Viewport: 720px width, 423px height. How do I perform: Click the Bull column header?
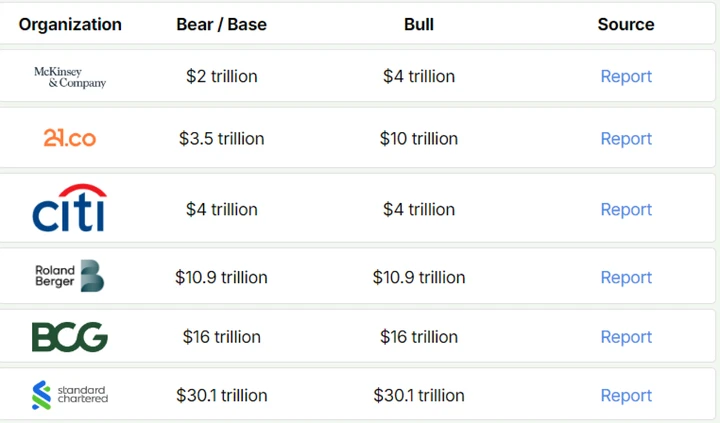click(x=419, y=24)
